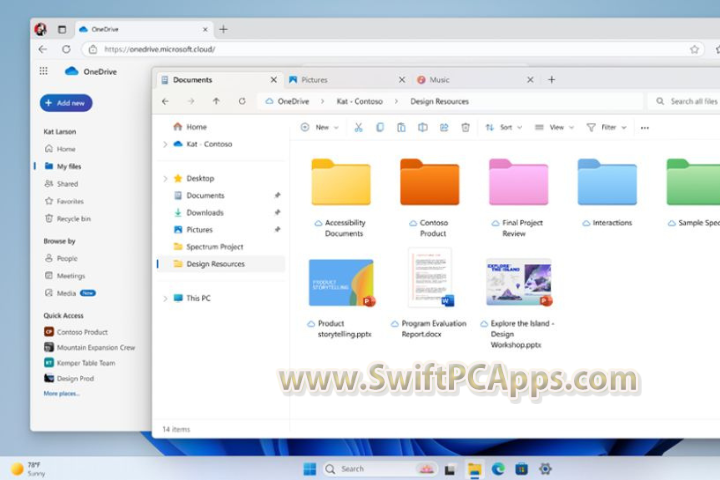This screenshot has width=720, height=480.
Task: Click the Rename icon in File Explorer toolbar
Action: click(x=422, y=128)
